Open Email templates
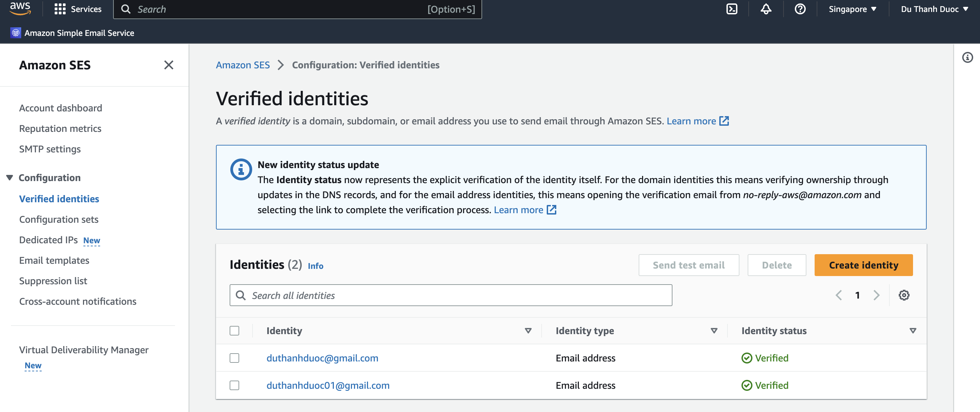Image resolution: width=980 pixels, height=412 pixels. pos(54,261)
